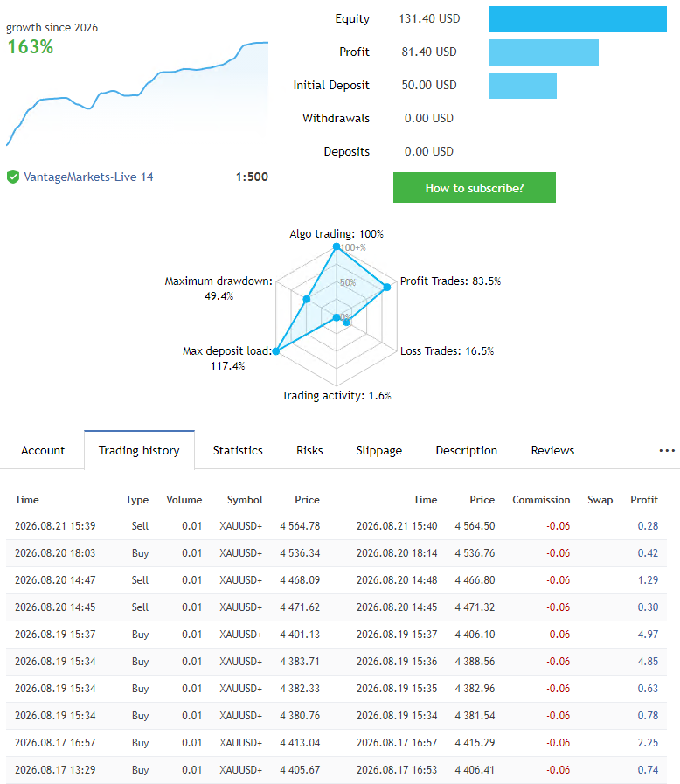
Task: Click the Loss Trades radar point
Action: 346,323
